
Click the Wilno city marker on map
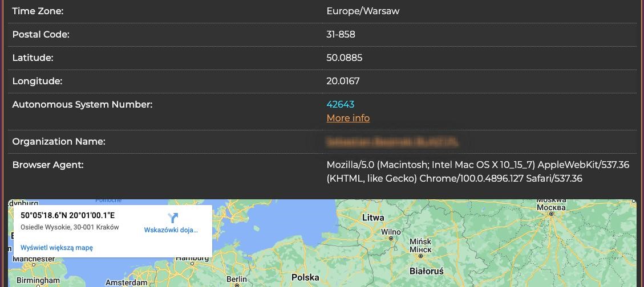(x=391, y=239)
